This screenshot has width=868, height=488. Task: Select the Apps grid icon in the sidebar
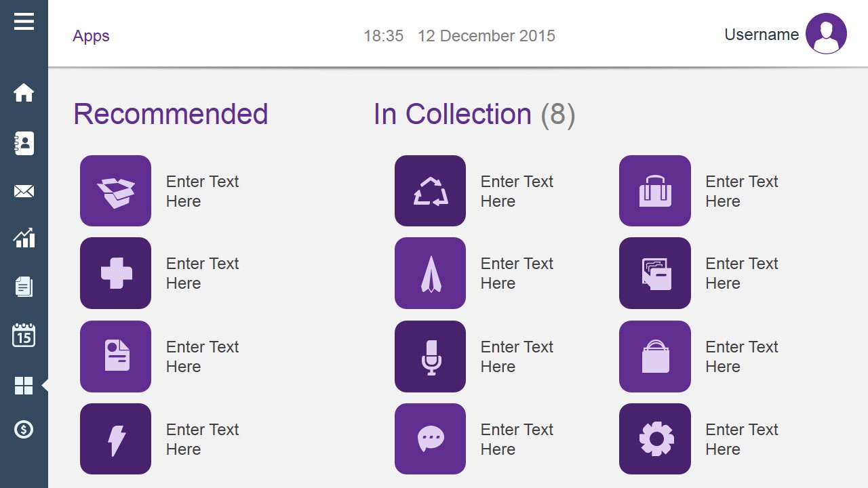coord(24,386)
